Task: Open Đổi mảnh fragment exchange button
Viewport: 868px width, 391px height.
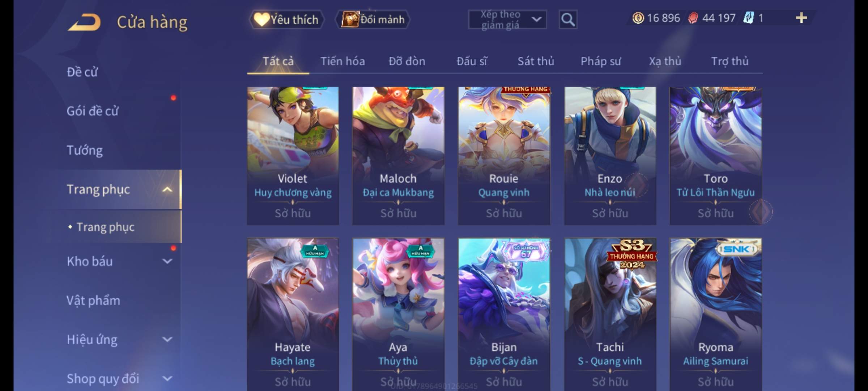Action: pos(373,20)
